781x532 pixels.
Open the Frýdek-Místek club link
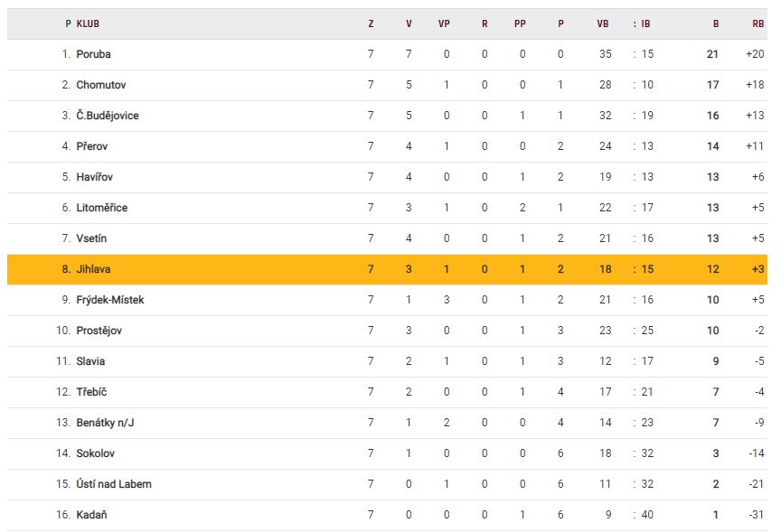coord(110,300)
